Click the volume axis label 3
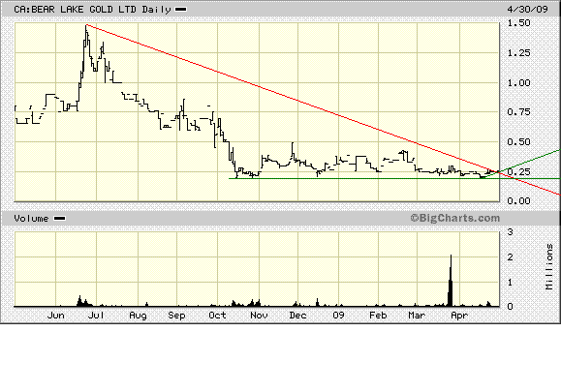 point(511,232)
